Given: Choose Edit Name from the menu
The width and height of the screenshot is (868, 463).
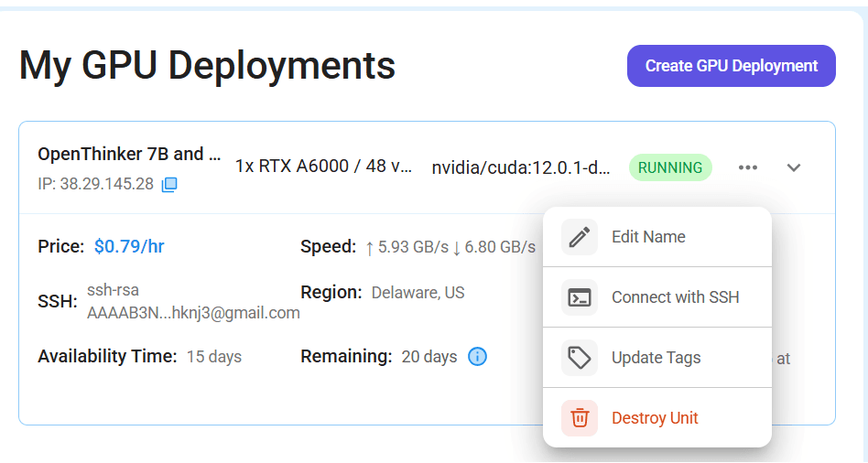Looking at the screenshot, I should click(x=657, y=237).
